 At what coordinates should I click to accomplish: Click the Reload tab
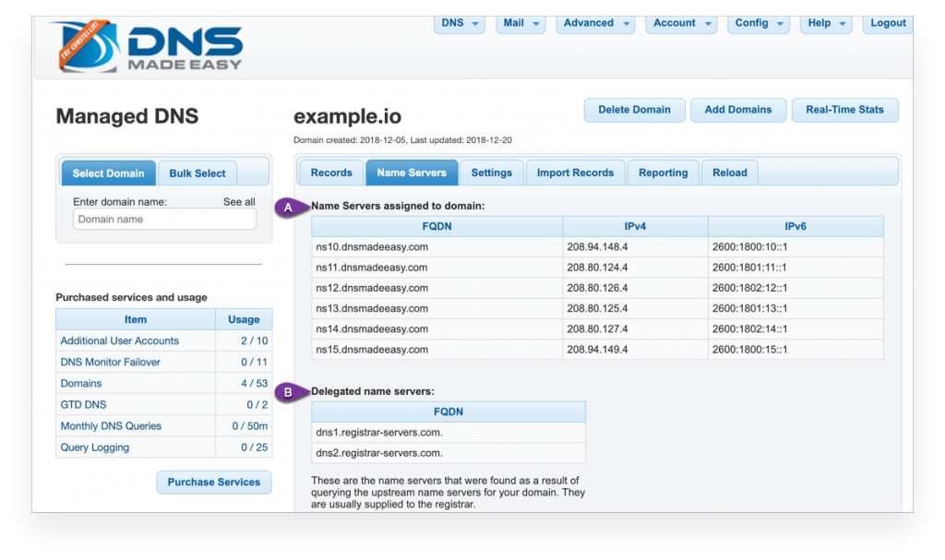click(729, 173)
